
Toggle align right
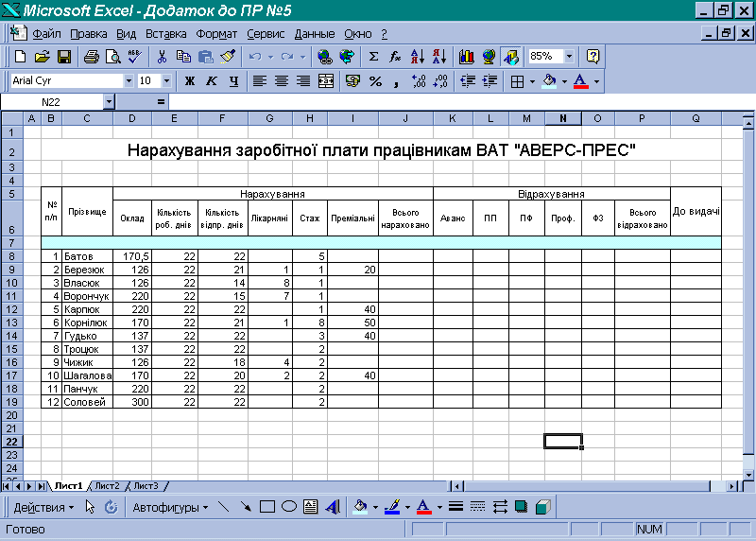[x=303, y=81]
